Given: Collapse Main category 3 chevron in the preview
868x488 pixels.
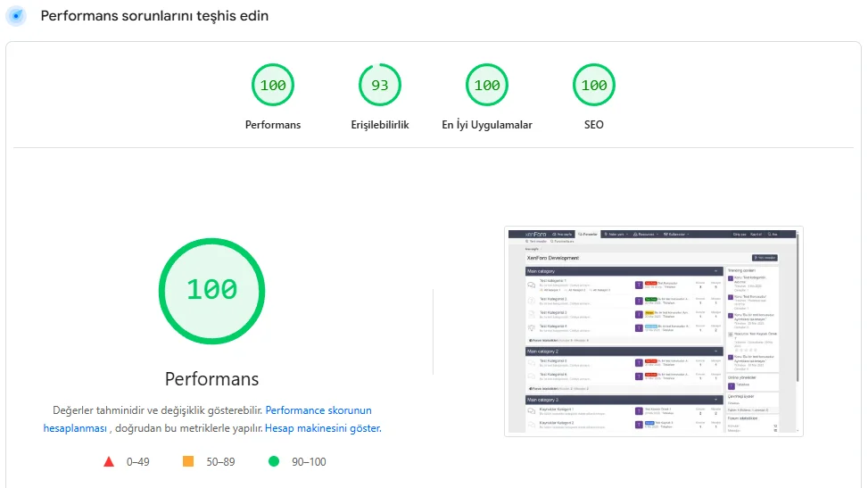Looking at the screenshot, I should point(715,400).
